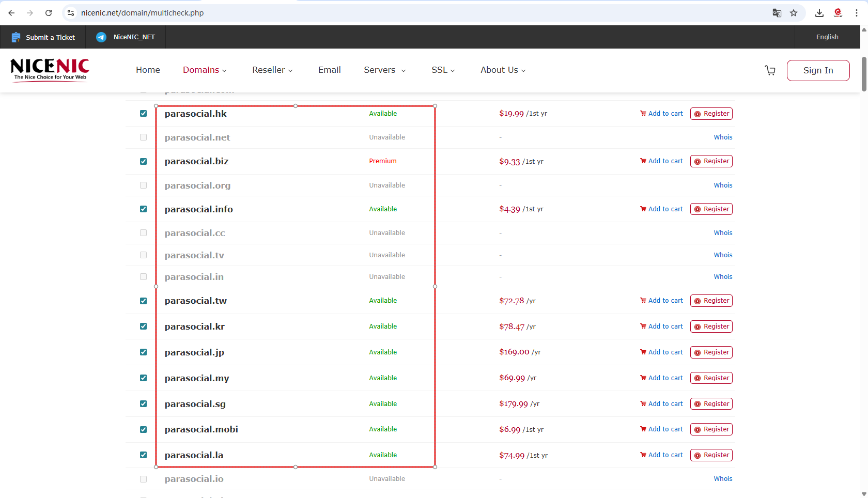Toggle the parasocial.jp checkbox
Viewport: 868px width, 498px height.
coord(143,352)
